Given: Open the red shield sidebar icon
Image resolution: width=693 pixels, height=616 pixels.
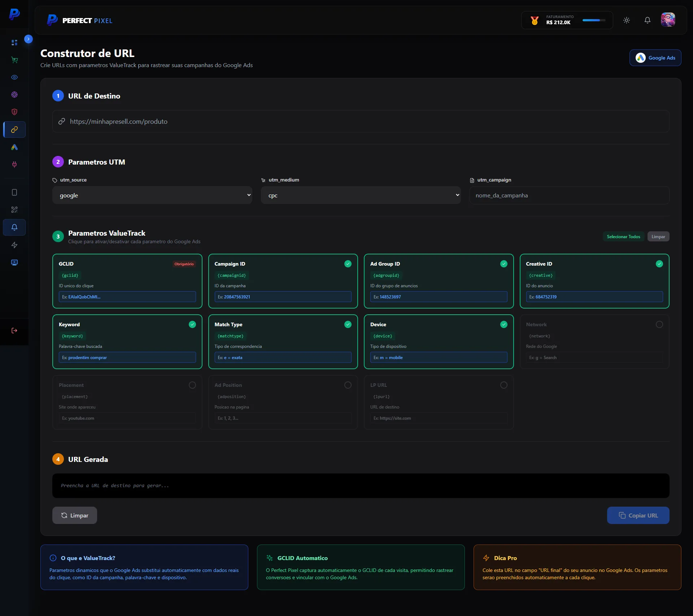Looking at the screenshot, I should pyautogui.click(x=14, y=112).
